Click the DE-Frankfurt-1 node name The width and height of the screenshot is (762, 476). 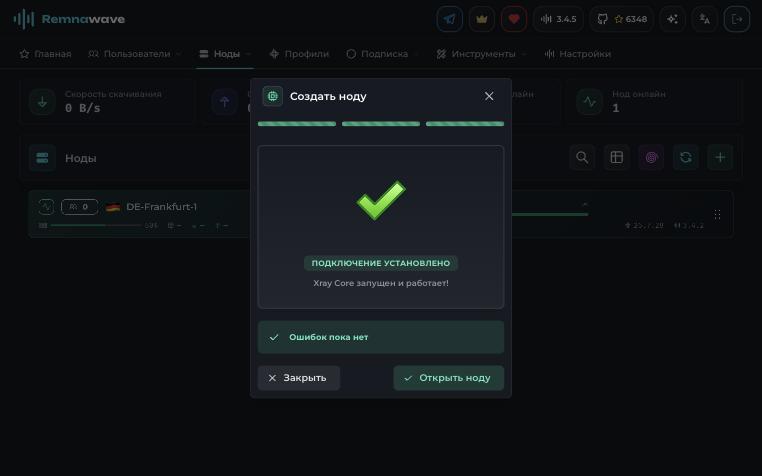161,207
